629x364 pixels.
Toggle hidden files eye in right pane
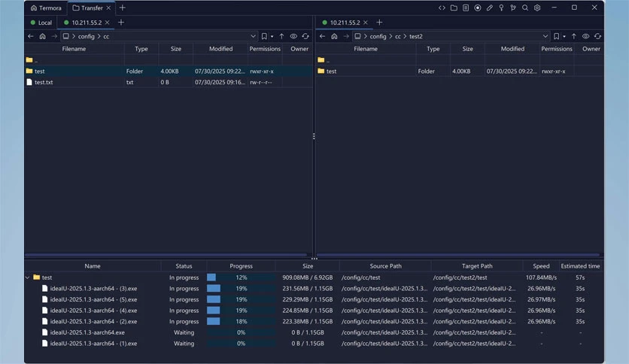coord(585,36)
